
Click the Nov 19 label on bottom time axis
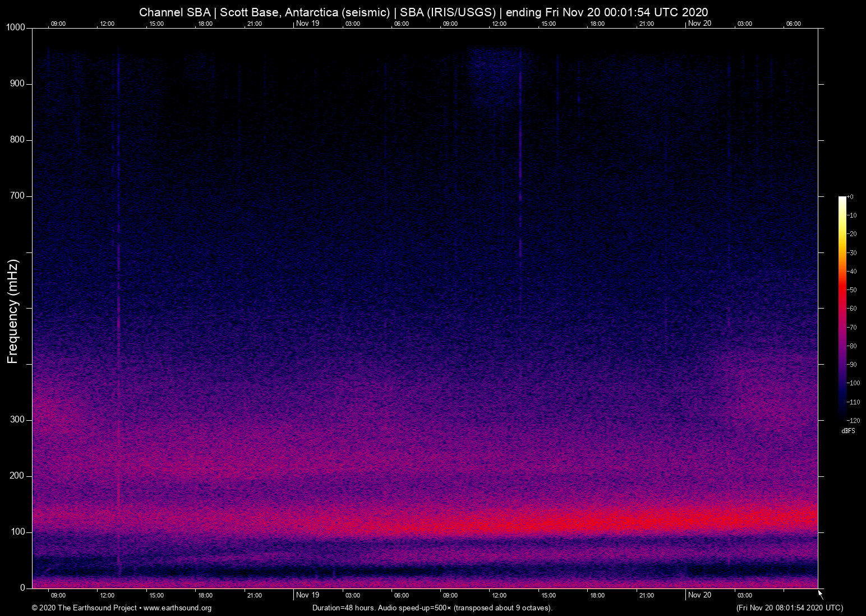[307, 595]
